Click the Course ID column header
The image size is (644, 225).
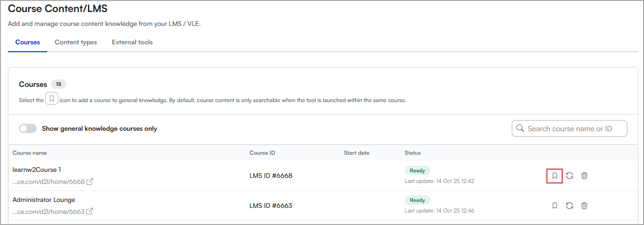click(262, 153)
